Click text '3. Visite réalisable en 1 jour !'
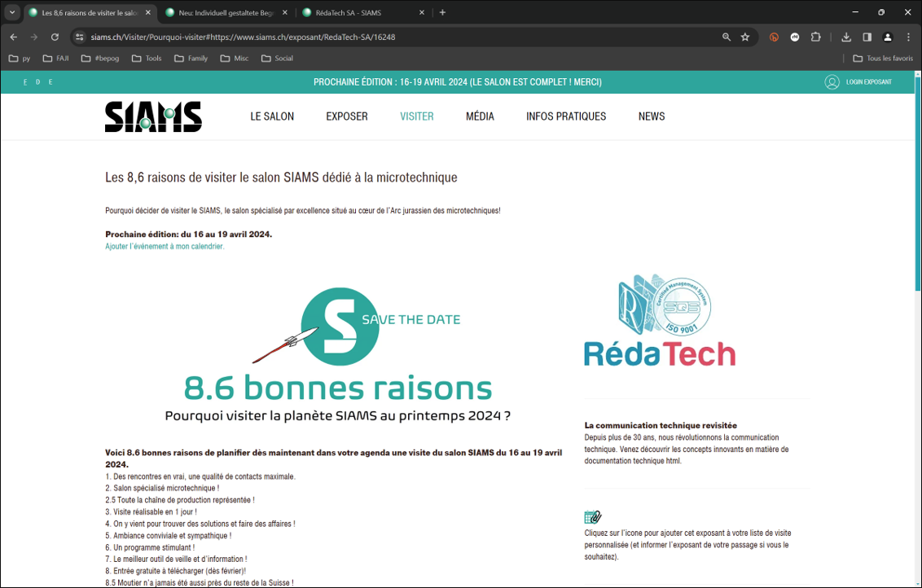Screen dimensions: 922x588 pos(151,511)
